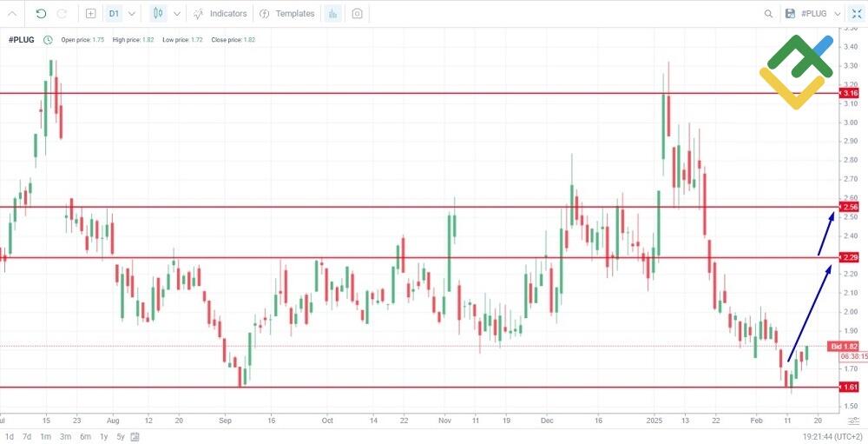Exit fullscreen with the collapse arrows icon
The width and height of the screenshot is (868, 444).
(857, 13)
